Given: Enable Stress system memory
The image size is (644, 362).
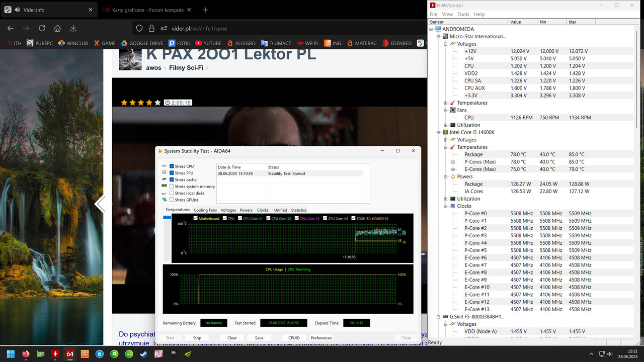Looking at the screenshot, I should coord(172,187).
